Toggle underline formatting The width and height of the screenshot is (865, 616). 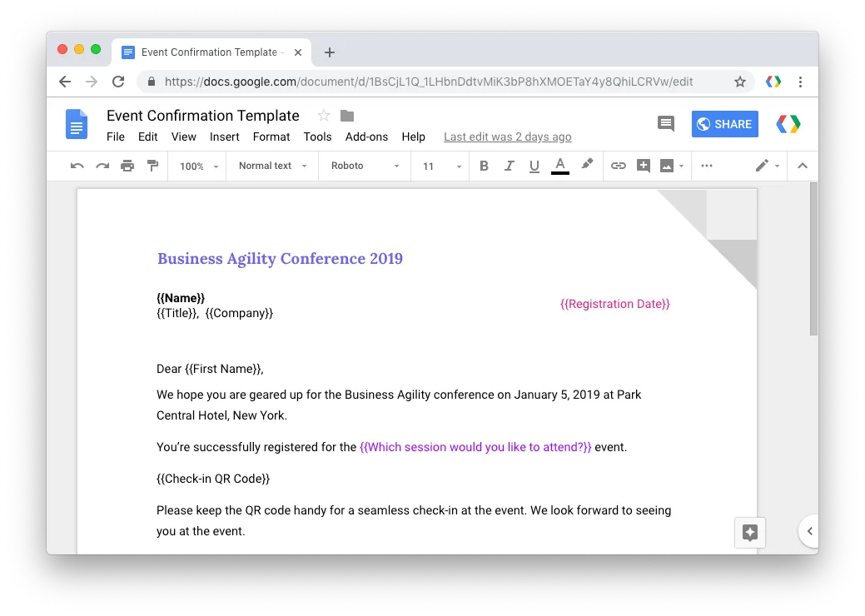534,166
